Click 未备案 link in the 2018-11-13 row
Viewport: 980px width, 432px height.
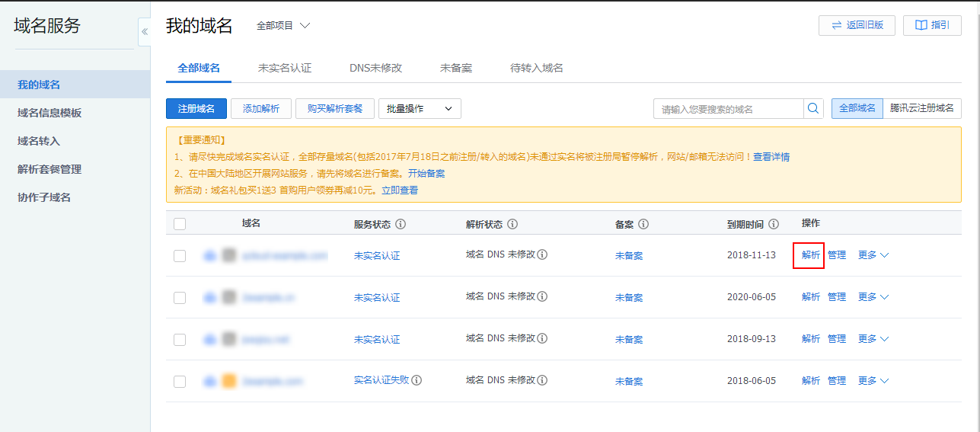coord(629,256)
